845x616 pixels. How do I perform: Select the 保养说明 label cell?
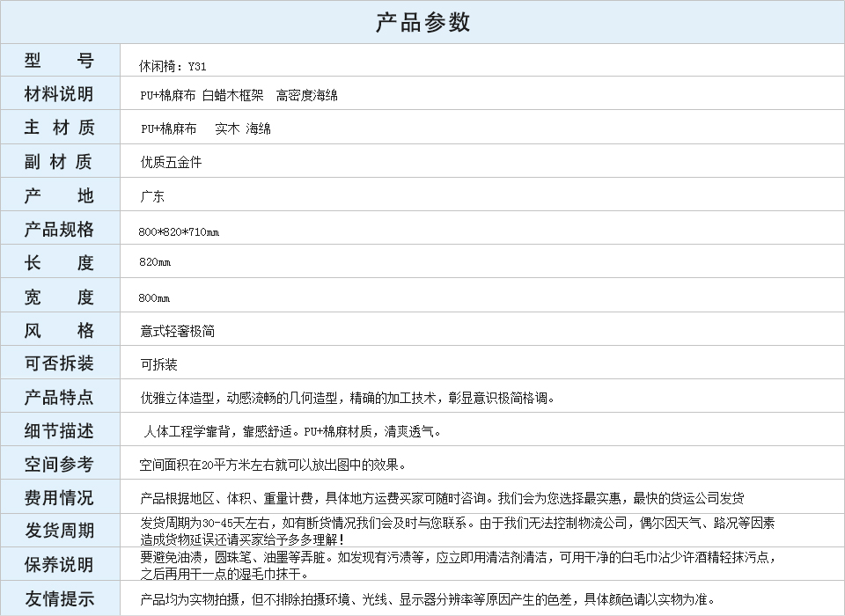[59, 565]
